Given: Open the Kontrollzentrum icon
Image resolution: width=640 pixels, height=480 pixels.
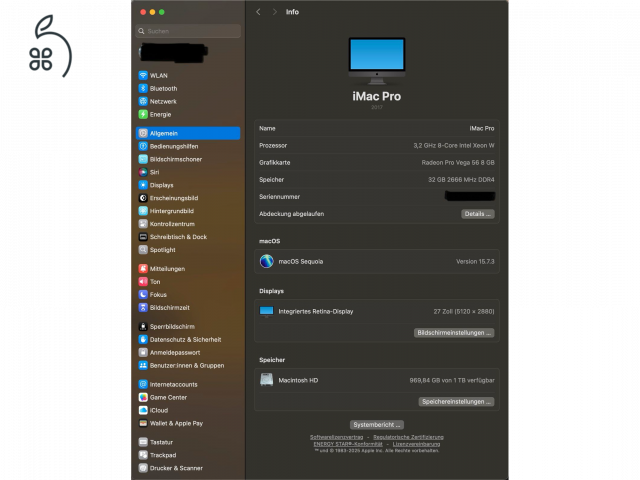Looking at the screenshot, I should pyautogui.click(x=143, y=224).
